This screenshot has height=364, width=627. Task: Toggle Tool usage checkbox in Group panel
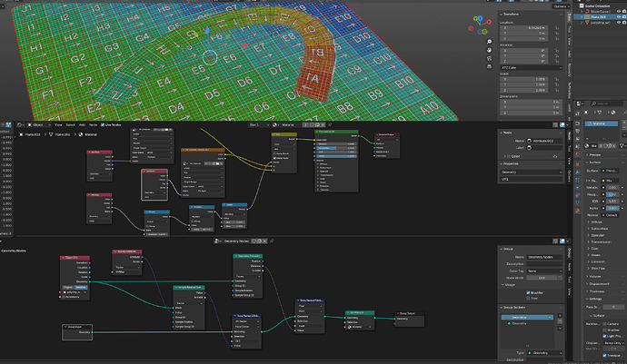(528, 298)
